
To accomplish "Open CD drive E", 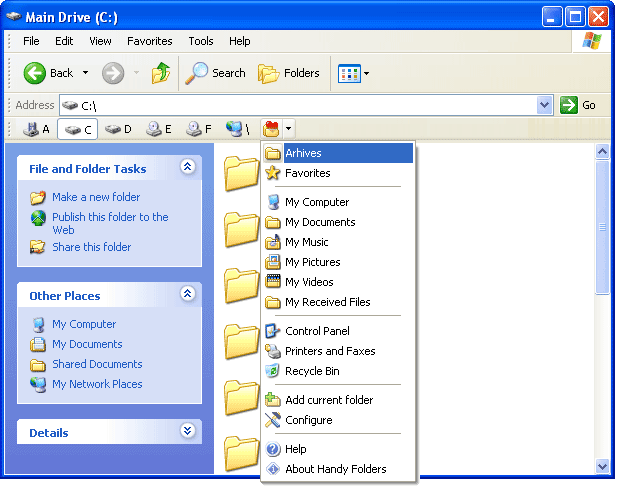I will point(159,129).
